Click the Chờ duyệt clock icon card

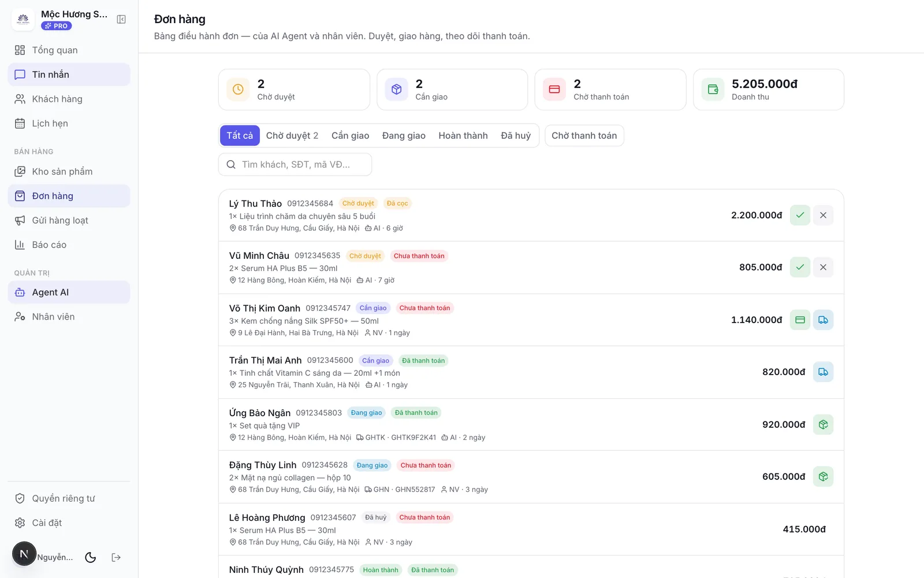click(x=238, y=90)
